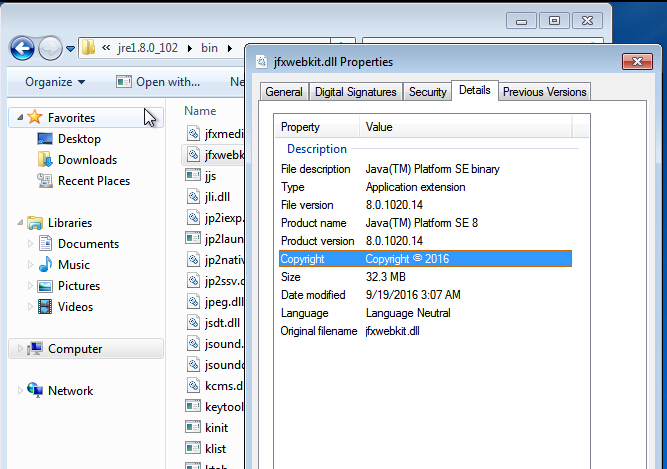Switch to the Digital Signatures tab
Screen dimensions: 667x469
356,92
